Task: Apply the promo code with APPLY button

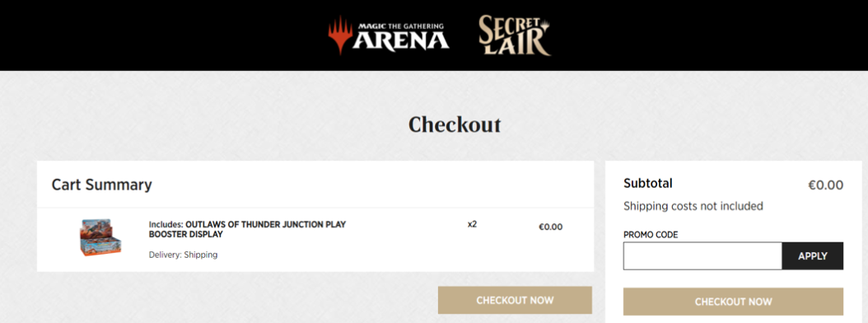Action: click(x=813, y=256)
